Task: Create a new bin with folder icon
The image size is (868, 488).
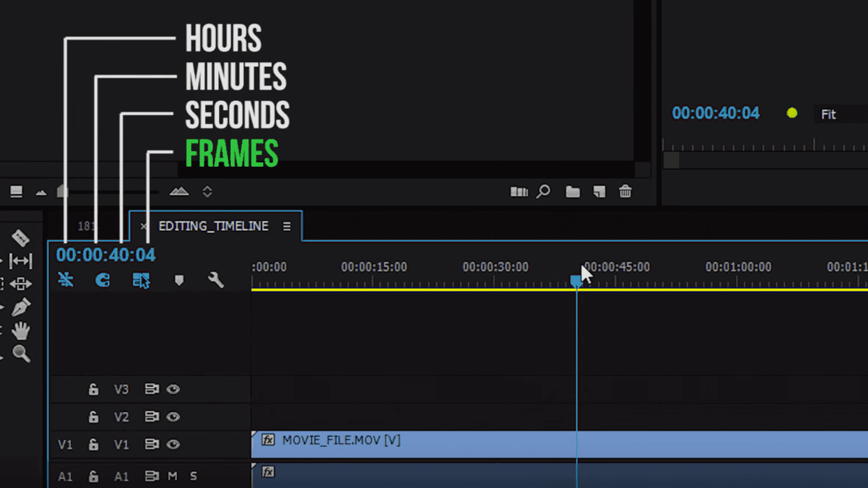Action: coord(572,192)
